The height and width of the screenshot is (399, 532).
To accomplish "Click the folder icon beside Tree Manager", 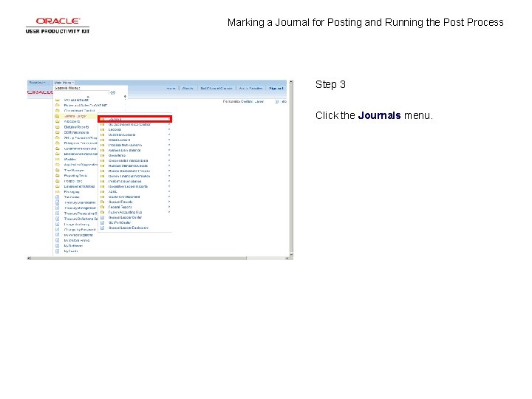I will 58,171.
